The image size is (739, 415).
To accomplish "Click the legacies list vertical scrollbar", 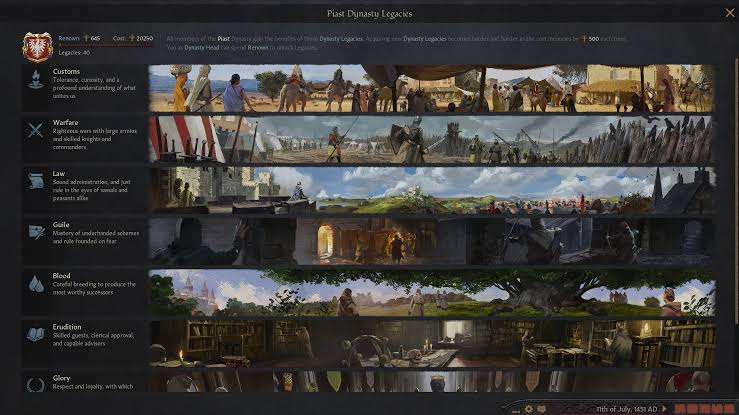I will (736, 191).
